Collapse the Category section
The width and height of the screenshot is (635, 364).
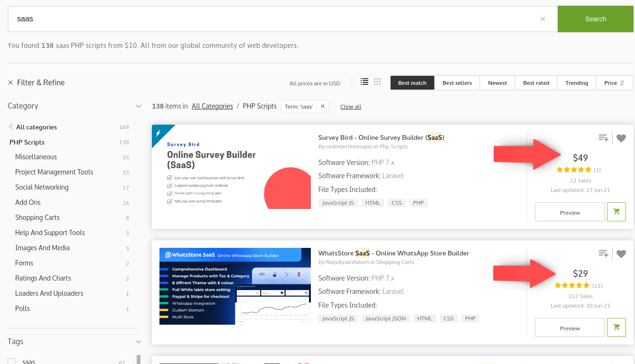pos(139,106)
